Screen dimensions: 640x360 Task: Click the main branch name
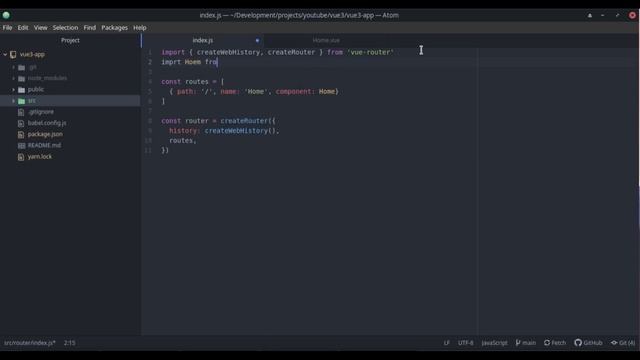point(529,343)
